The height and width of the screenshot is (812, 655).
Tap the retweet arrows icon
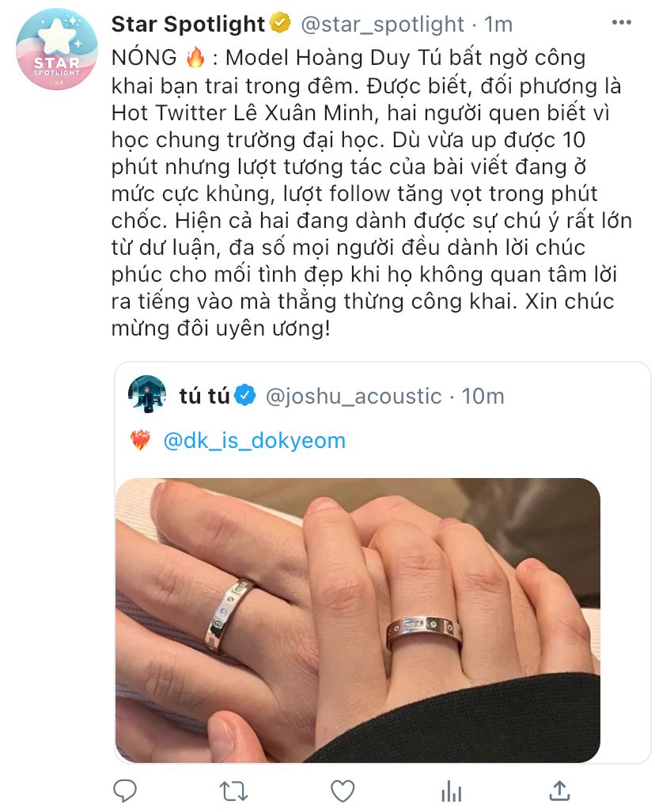point(233,791)
